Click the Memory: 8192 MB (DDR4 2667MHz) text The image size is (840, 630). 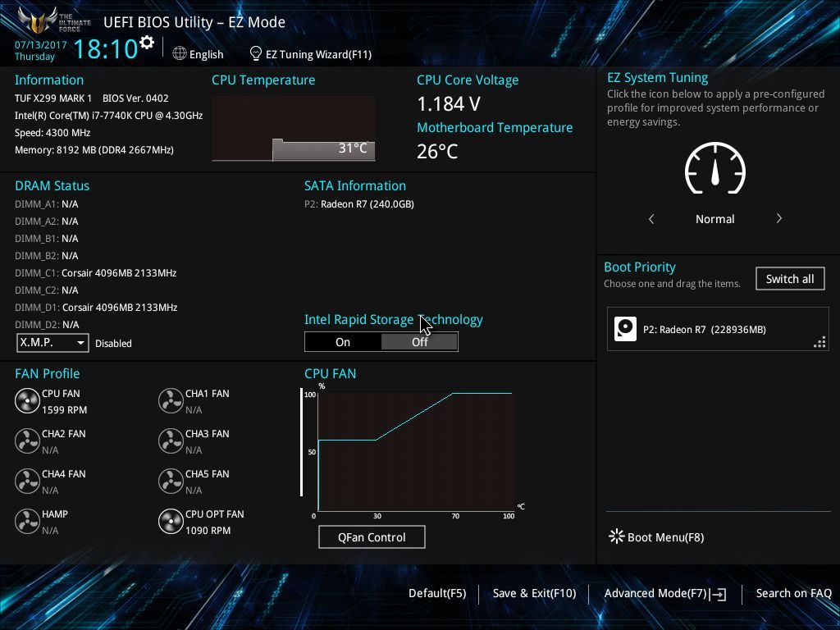click(94, 150)
